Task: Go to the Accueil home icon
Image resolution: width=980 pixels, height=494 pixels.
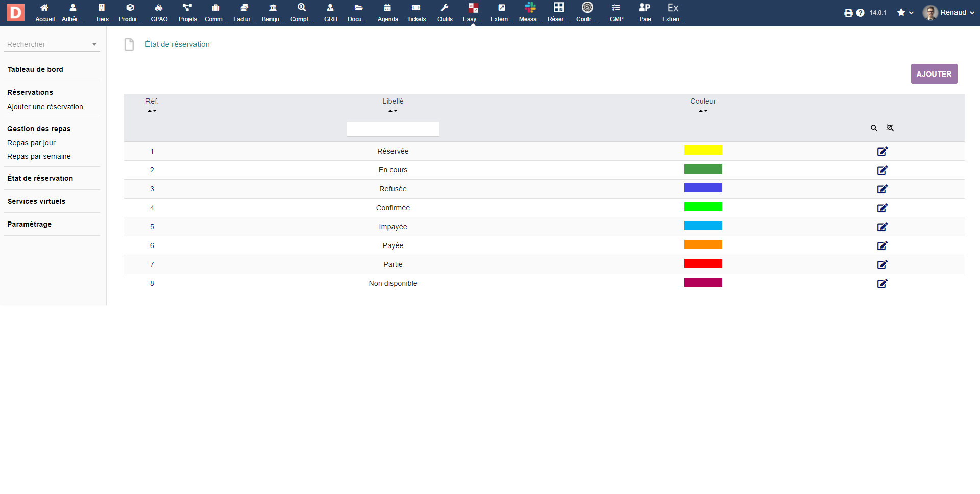Action: click(x=45, y=12)
